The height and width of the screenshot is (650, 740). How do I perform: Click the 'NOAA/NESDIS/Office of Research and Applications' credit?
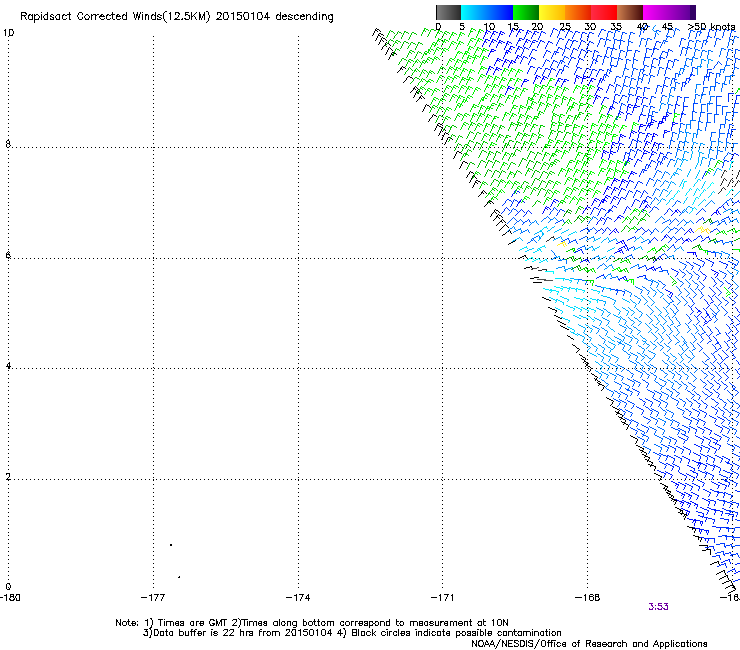pyautogui.click(x=589, y=644)
